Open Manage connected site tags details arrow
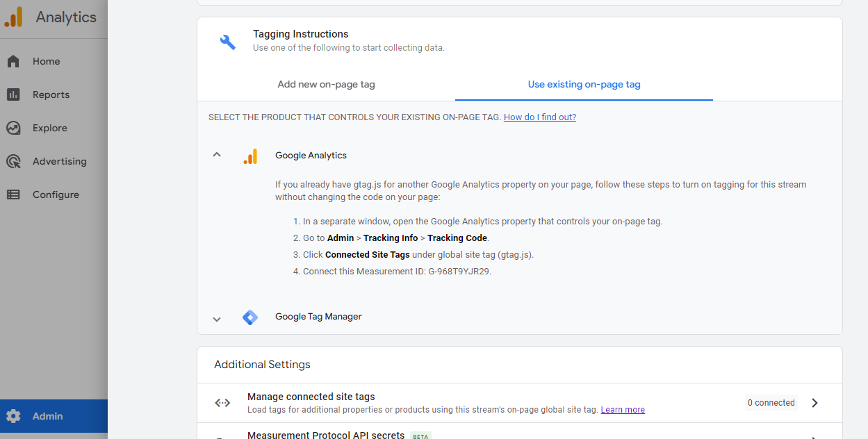Viewport: 868px width, 439px height. [814, 402]
